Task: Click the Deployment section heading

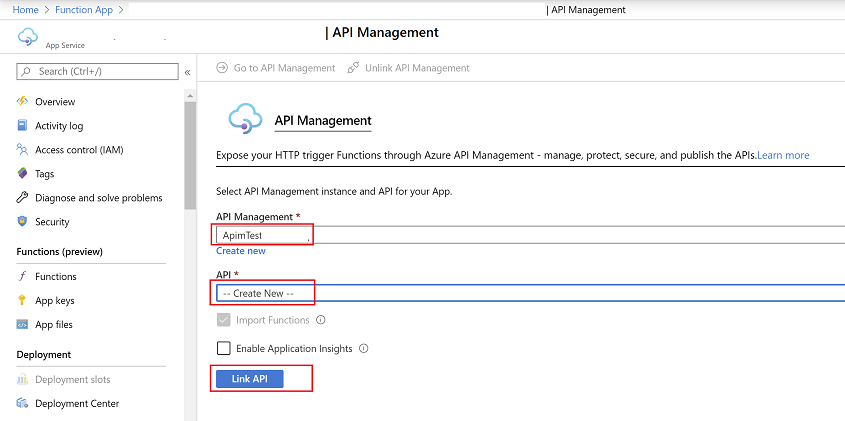Action: (44, 355)
